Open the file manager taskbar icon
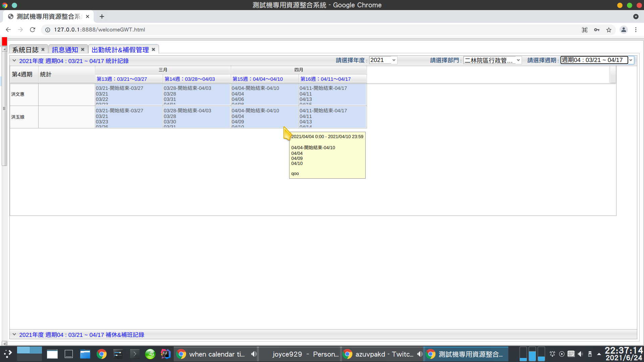The width and height of the screenshot is (644, 362). tap(85, 354)
